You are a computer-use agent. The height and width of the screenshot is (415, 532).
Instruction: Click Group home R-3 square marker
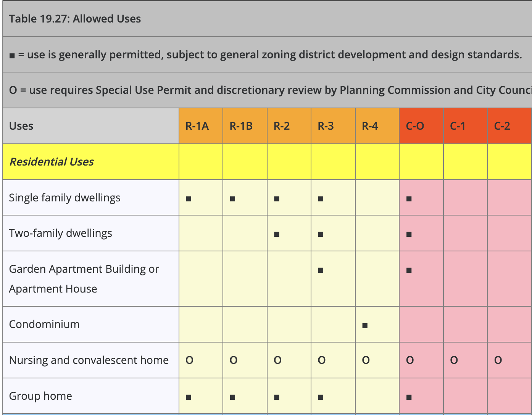coord(321,397)
